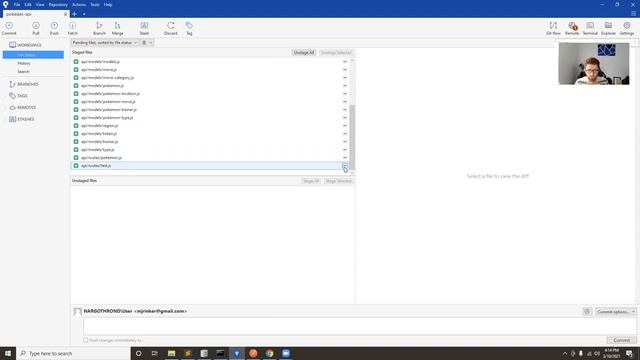This screenshot has width=640, height=360.
Task: Open the Commit options dropdown
Action: 615,311
